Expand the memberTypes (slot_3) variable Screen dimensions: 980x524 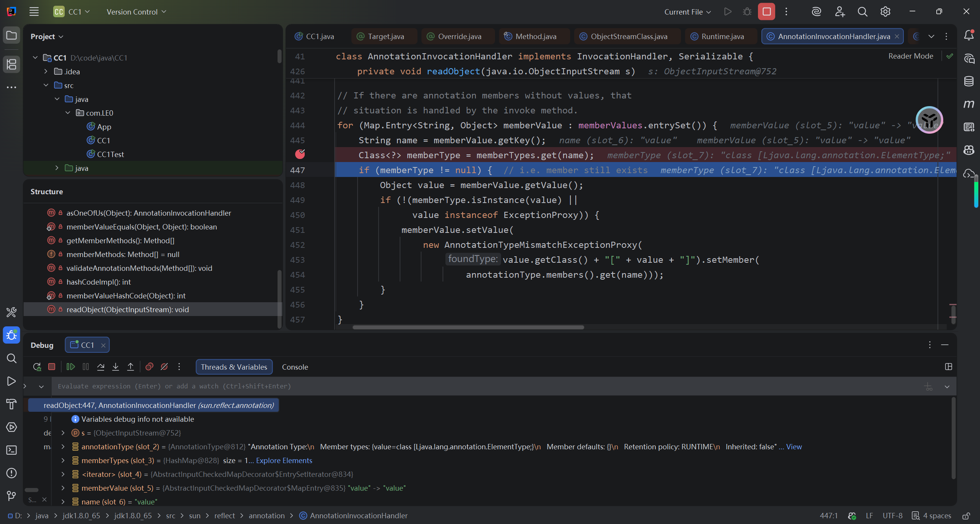pos(63,460)
